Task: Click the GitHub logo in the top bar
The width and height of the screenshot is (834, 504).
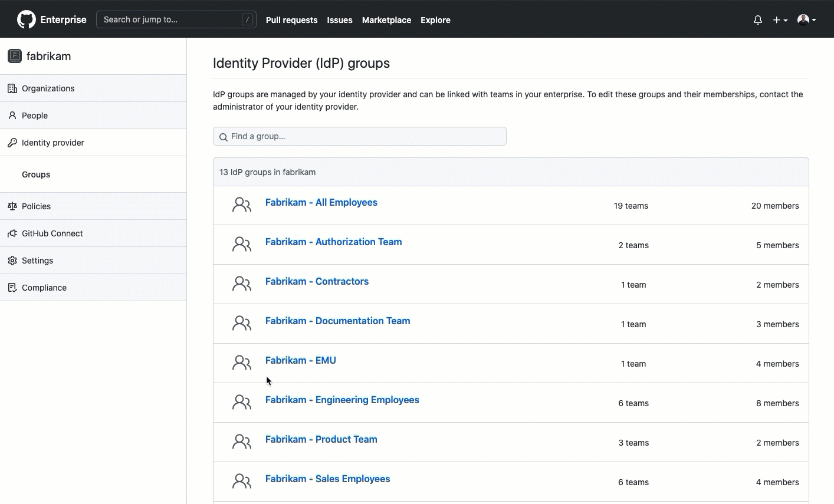Action: [x=26, y=19]
